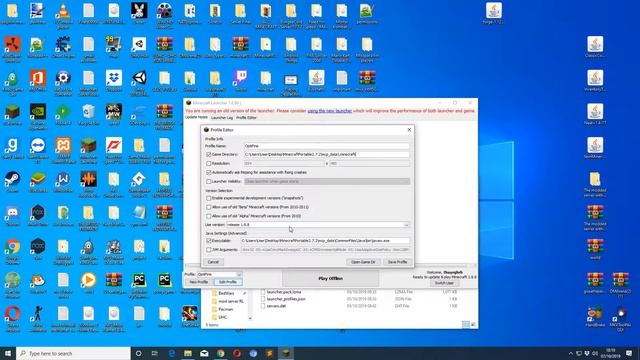Enable the JVM Arguments checkbox

click(x=209, y=250)
